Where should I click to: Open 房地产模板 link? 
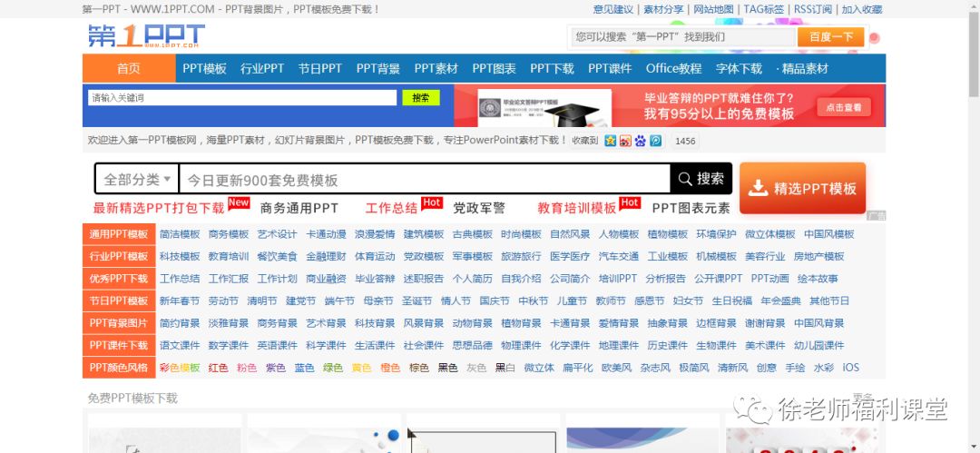point(818,257)
